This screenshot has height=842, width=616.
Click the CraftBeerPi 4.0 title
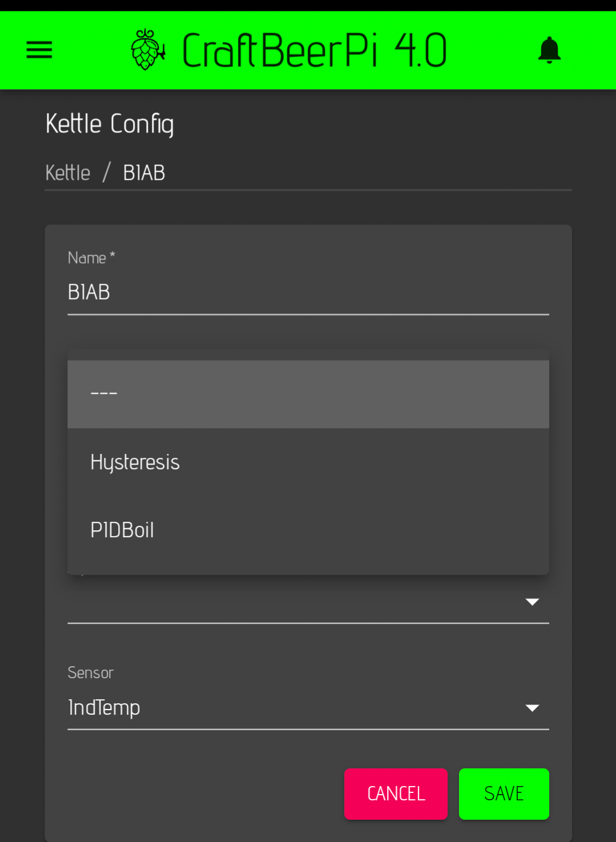tap(314, 50)
